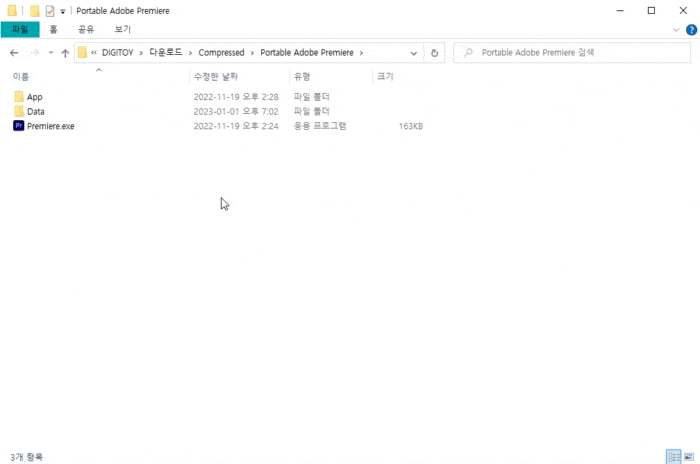Click the 2022-11-19 오후 2:24 date

[236, 126]
